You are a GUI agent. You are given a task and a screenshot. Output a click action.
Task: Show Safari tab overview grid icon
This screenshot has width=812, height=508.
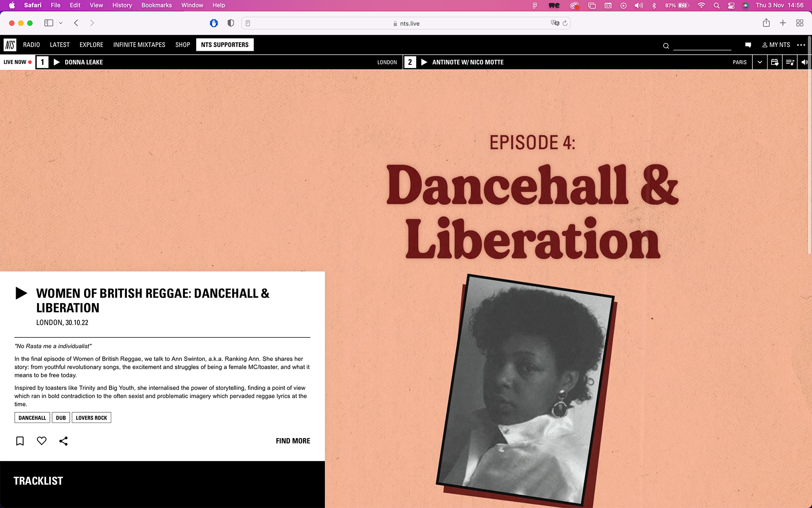[x=800, y=23]
